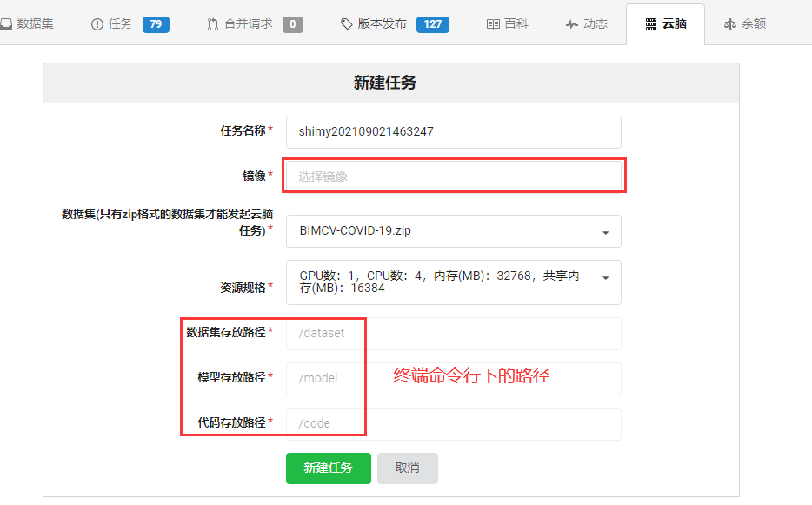
Task: Click the book icon beside 百科
Action: 493,23
